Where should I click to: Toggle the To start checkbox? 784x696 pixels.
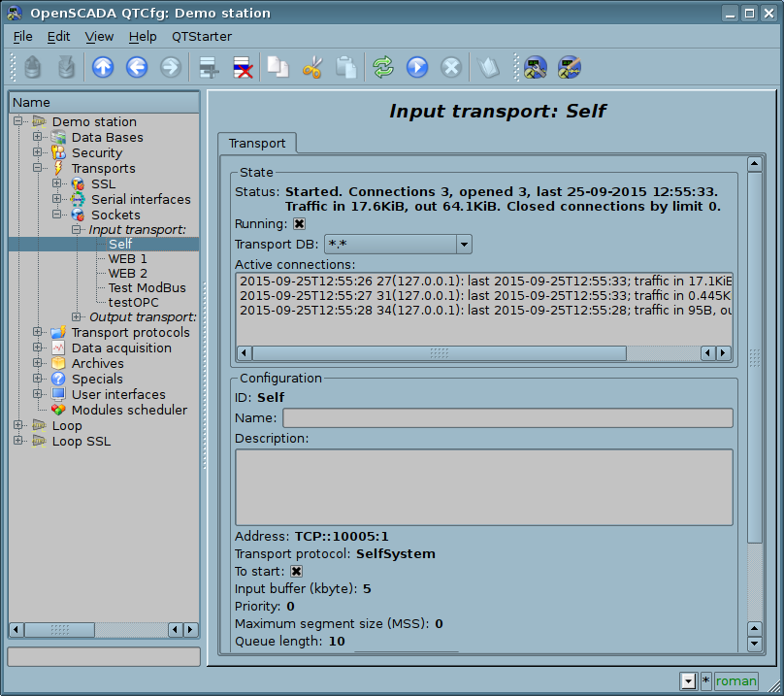pos(296,572)
